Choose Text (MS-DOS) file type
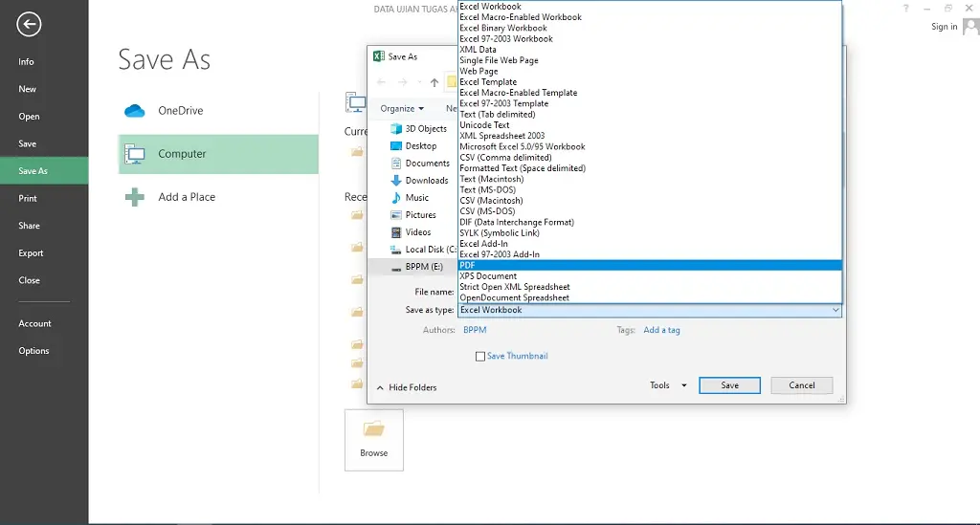This screenshot has height=525, width=980. tap(650, 189)
